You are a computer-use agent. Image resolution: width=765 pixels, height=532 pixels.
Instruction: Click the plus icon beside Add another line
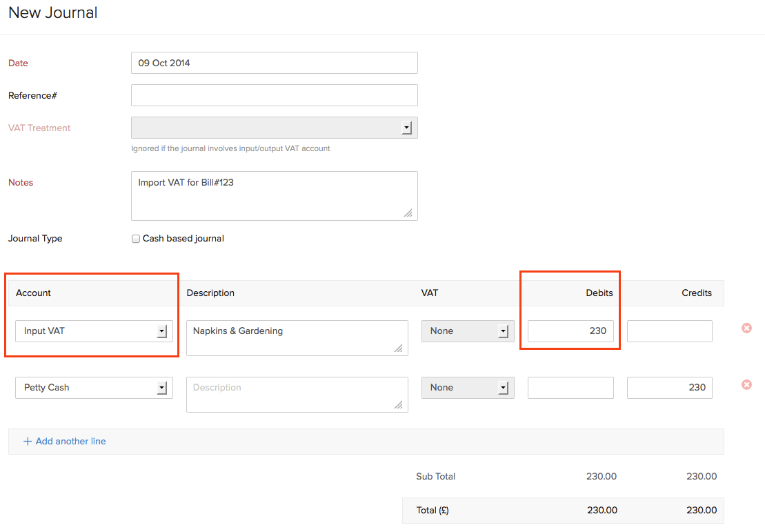(x=28, y=441)
